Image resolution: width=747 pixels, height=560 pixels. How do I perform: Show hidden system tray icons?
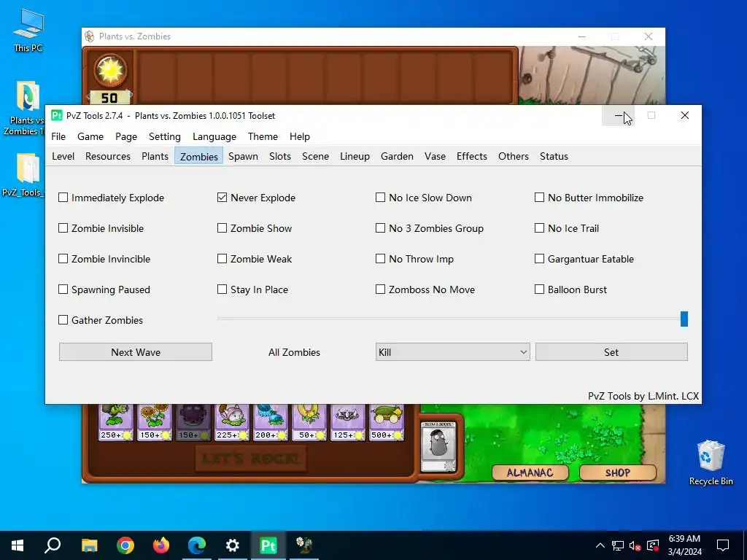600,545
